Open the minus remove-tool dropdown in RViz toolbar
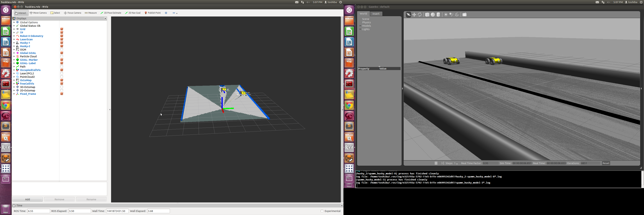The image size is (644, 215). tap(175, 13)
